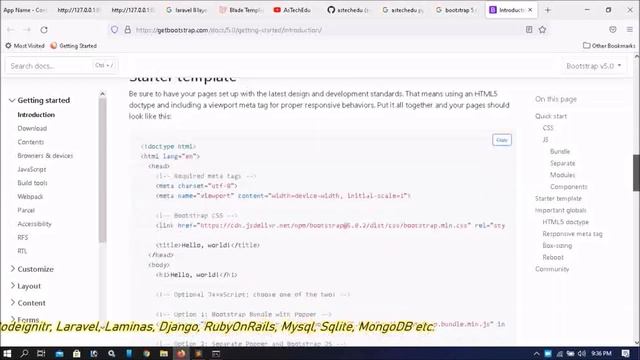Open the shield tracking protection icon
This screenshot has width=640, height=360.
coord(114,30)
